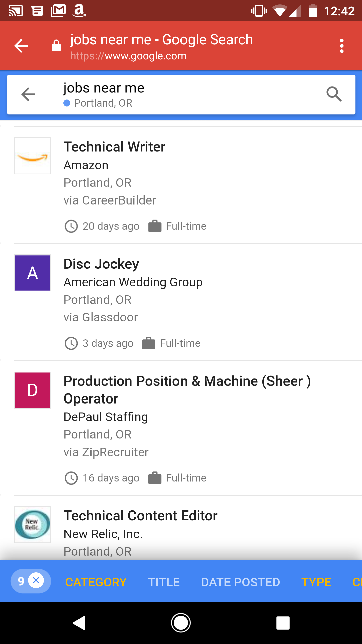Open the three-dot overflow menu
The image size is (362, 644).
(x=341, y=46)
